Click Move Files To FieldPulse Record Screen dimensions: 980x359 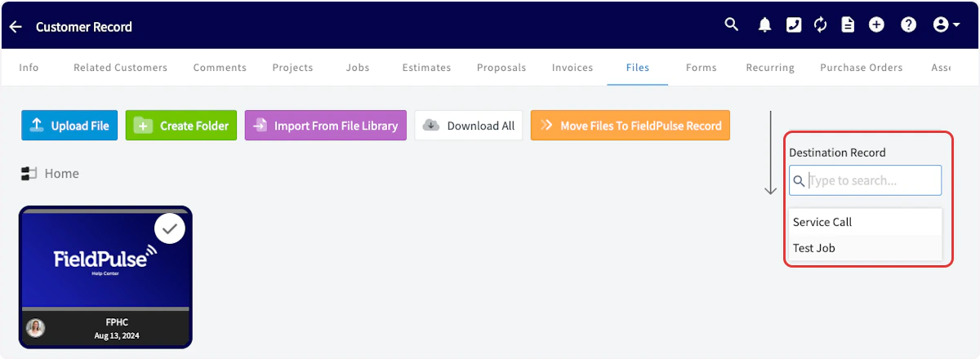[x=630, y=126]
